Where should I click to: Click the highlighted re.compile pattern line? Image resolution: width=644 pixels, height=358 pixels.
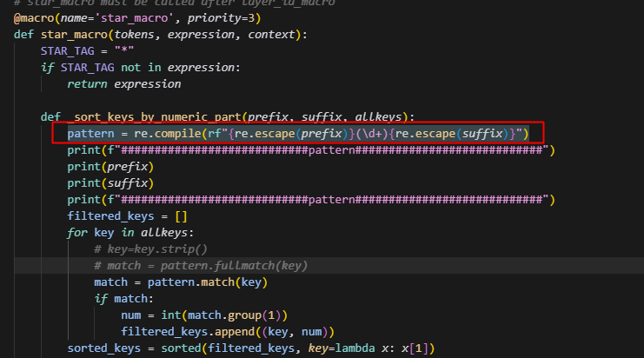[x=295, y=133]
